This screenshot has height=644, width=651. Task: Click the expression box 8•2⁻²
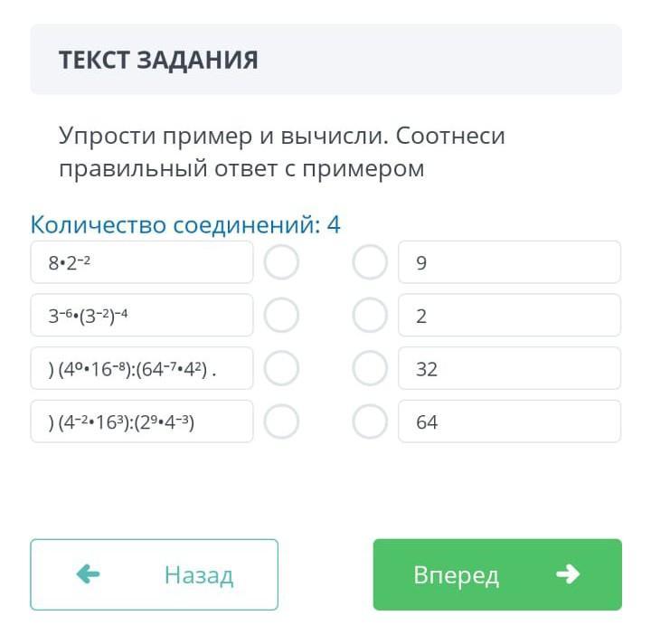click(142, 262)
